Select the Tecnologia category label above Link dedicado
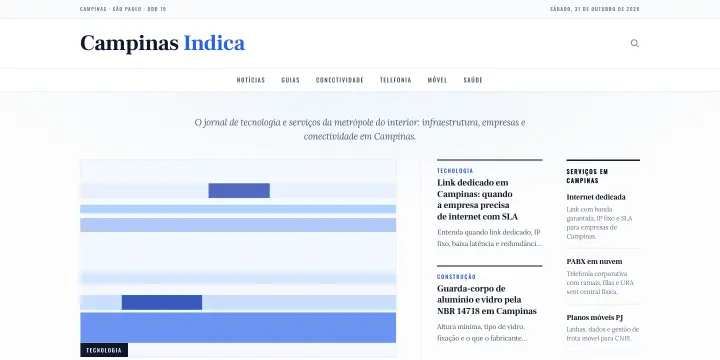The width and height of the screenshot is (720, 360). [x=455, y=170]
